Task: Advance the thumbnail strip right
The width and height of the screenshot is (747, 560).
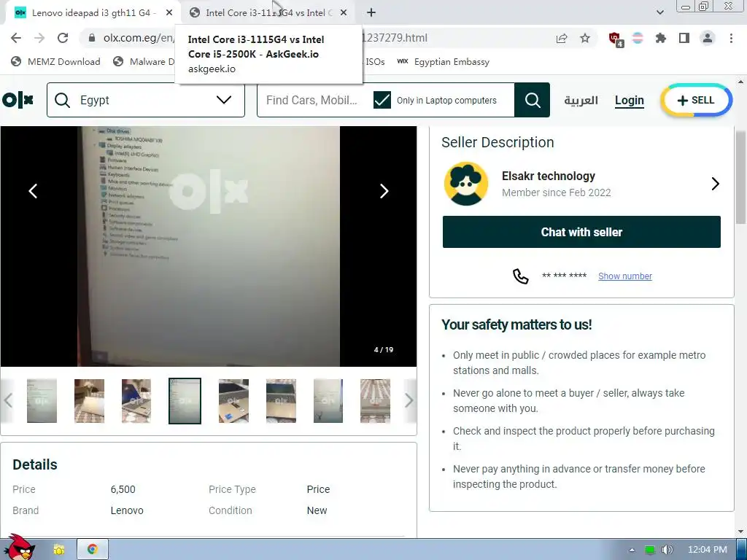Action: [x=409, y=400]
